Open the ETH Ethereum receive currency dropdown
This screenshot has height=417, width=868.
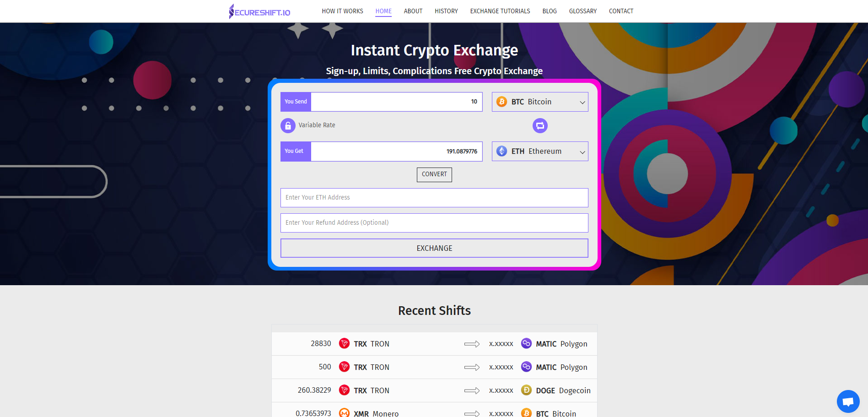tap(540, 151)
